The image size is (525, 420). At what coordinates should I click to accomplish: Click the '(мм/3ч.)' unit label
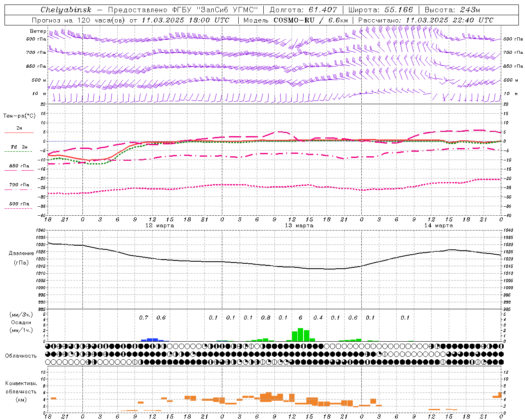[21, 315]
